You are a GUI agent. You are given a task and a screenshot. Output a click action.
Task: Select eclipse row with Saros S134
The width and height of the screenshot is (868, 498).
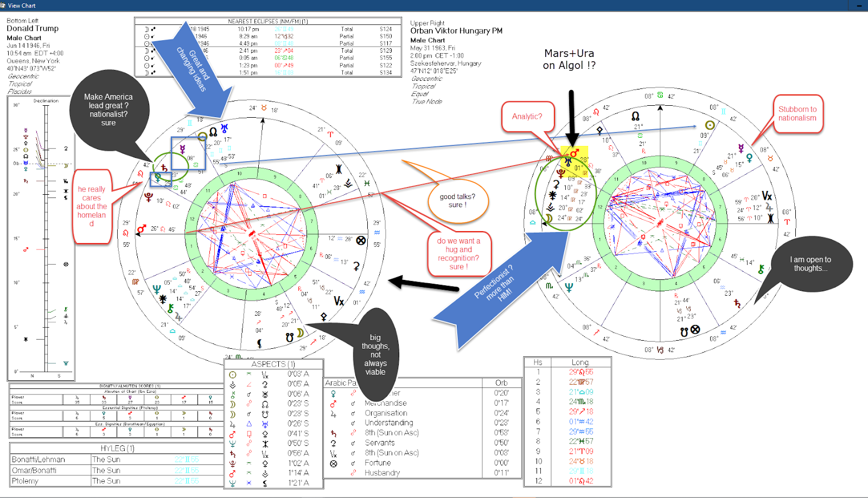pyautogui.click(x=268, y=72)
